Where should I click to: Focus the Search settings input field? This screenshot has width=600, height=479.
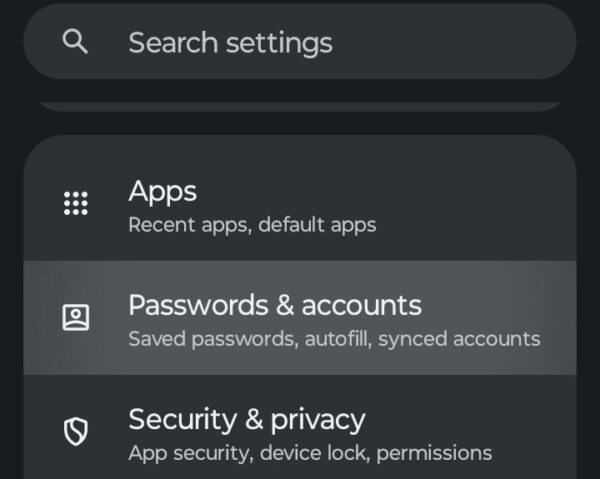(300, 42)
